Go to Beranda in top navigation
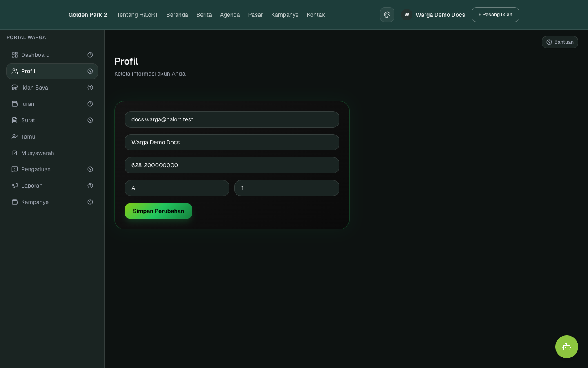Image resolution: width=588 pixels, height=368 pixels. pos(177,15)
